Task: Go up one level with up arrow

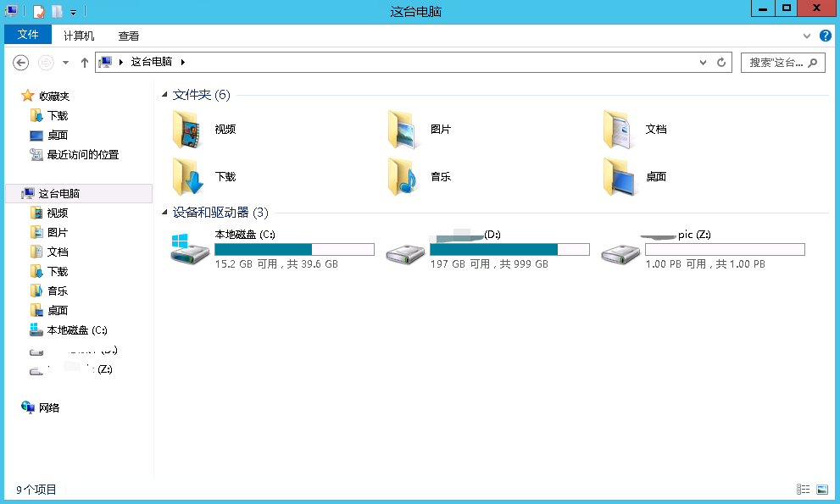Action: pyautogui.click(x=84, y=63)
